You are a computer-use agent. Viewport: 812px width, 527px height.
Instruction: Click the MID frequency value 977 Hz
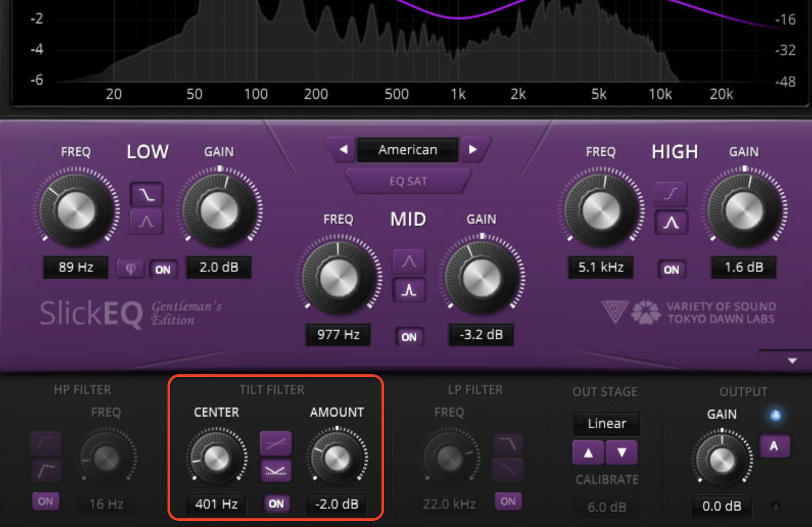click(x=338, y=334)
